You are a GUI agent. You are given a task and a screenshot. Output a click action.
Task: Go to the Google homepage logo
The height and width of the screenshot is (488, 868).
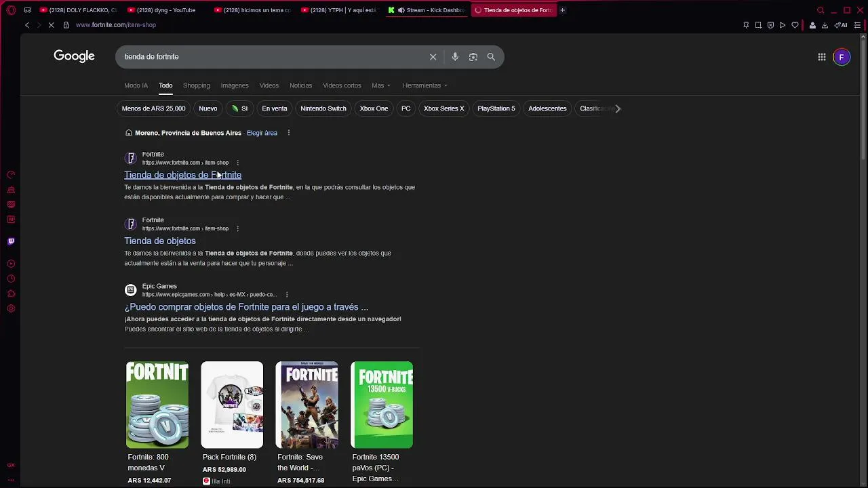[74, 56]
